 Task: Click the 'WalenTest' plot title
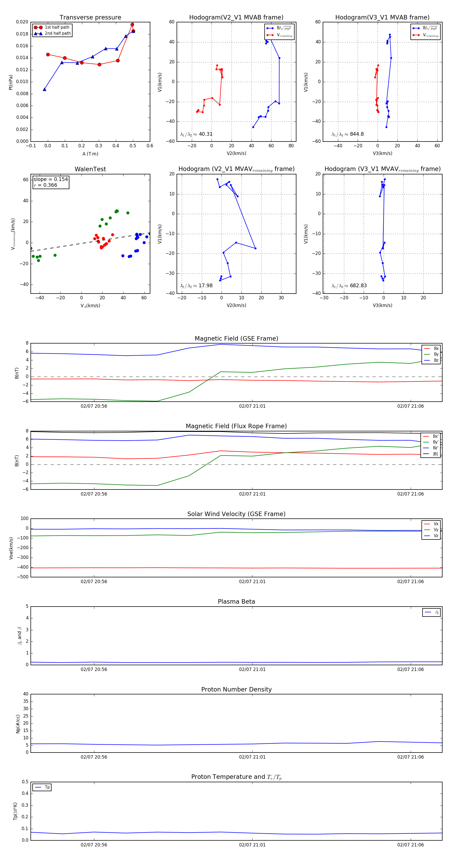pyautogui.click(x=90, y=169)
